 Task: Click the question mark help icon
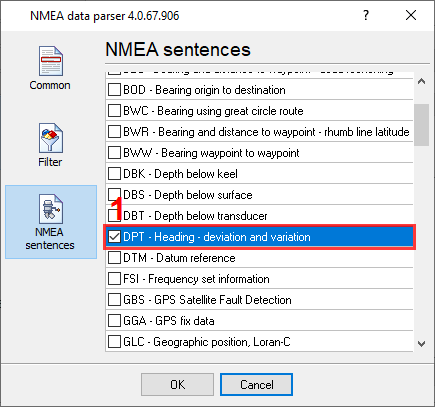[366, 15]
